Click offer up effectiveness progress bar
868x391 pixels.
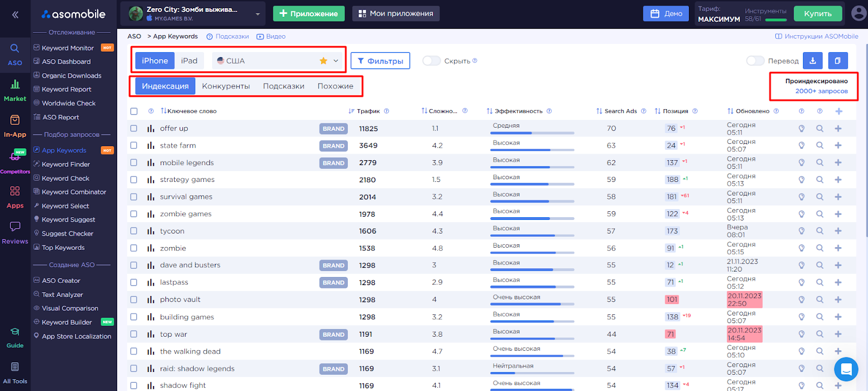[x=532, y=133]
